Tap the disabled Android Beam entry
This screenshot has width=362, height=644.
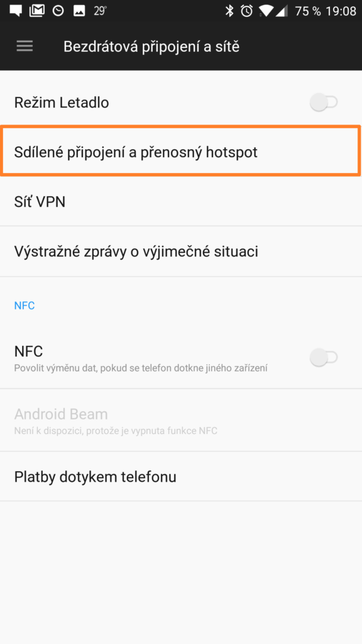pyautogui.click(x=181, y=420)
